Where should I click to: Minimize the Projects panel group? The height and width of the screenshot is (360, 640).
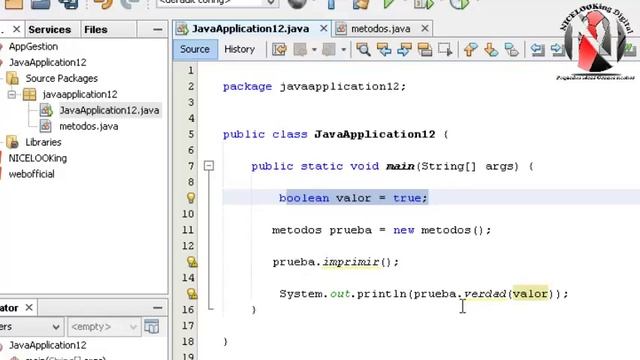coord(158,29)
